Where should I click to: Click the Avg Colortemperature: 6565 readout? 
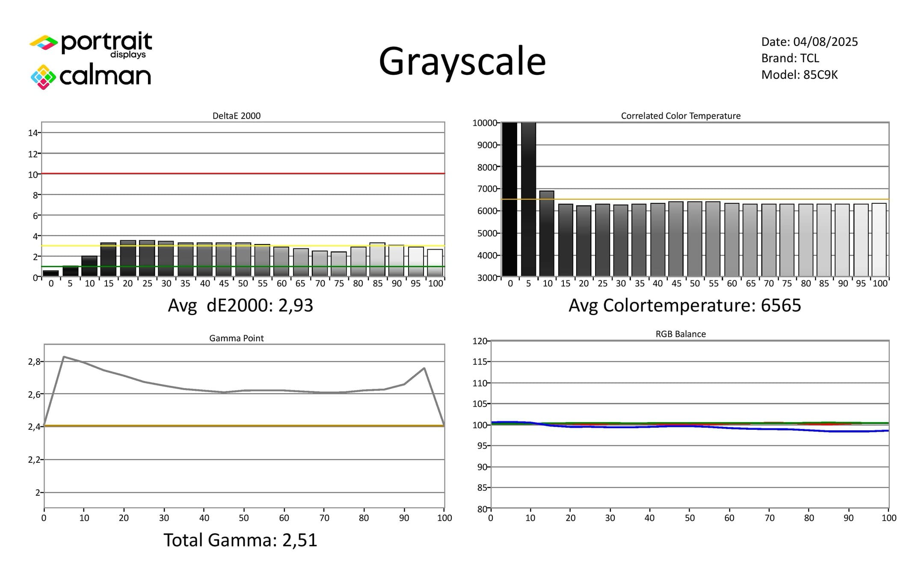684,305
